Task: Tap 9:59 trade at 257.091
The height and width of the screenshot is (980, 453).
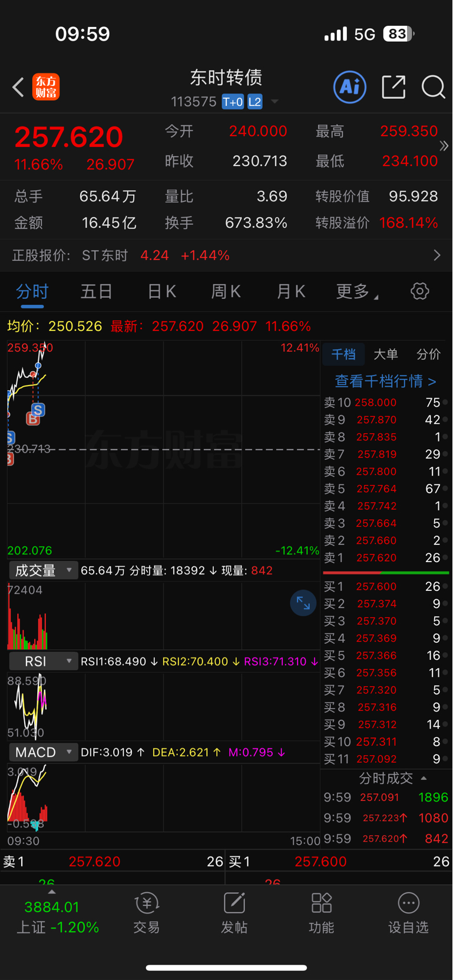Action: click(x=385, y=797)
